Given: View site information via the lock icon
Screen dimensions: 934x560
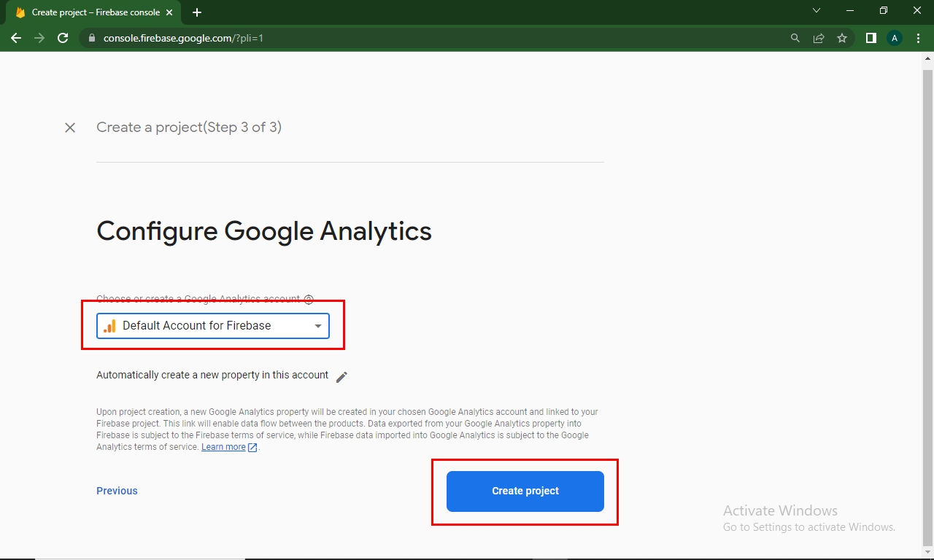Looking at the screenshot, I should point(91,38).
